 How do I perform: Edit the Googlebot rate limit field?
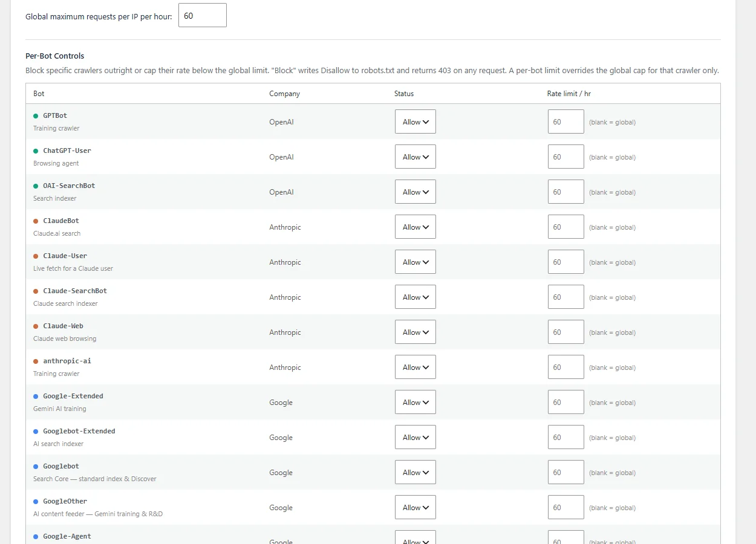coord(566,472)
